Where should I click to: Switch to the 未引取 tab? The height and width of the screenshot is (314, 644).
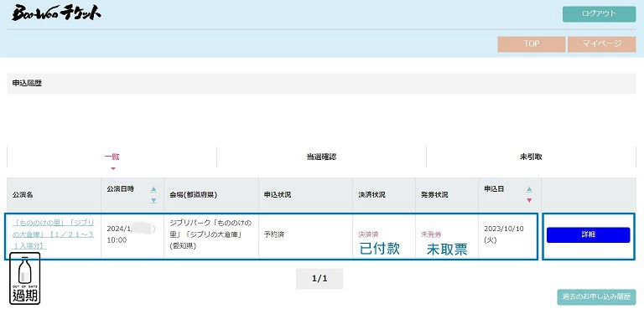coord(531,157)
